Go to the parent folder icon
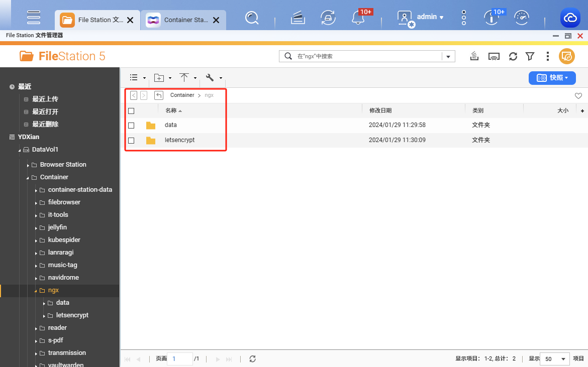Image resolution: width=588 pixels, height=367 pixels. (x=159, y=95)
